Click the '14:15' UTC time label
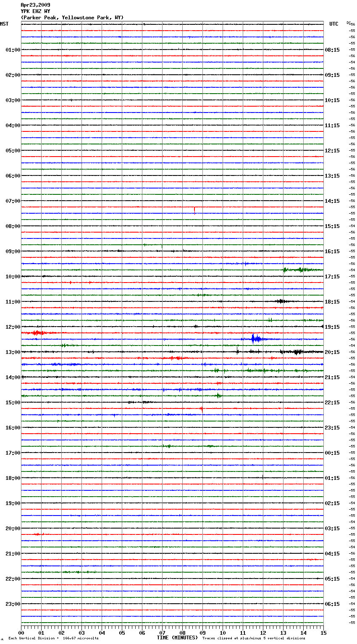This screenshot has height=644, width=357. [332, 201]
